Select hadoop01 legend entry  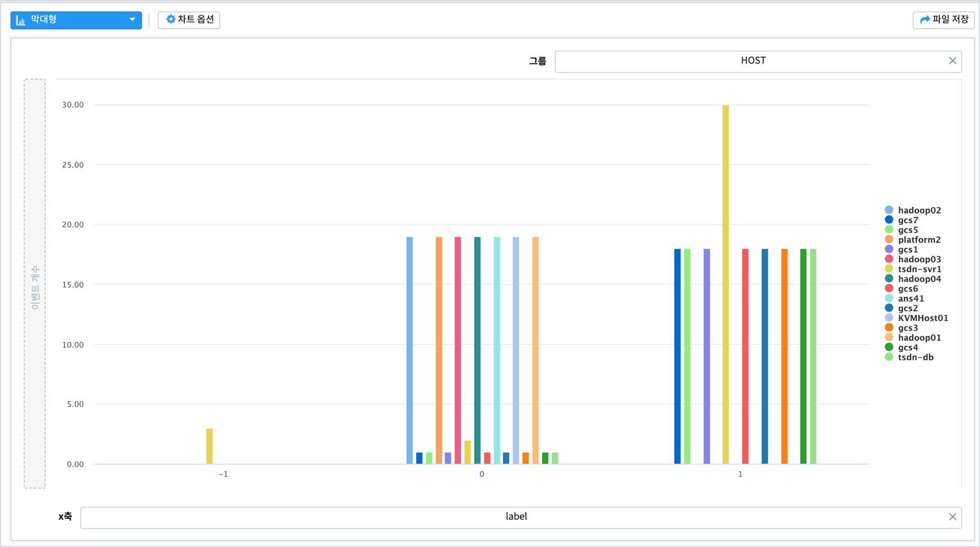913,337
